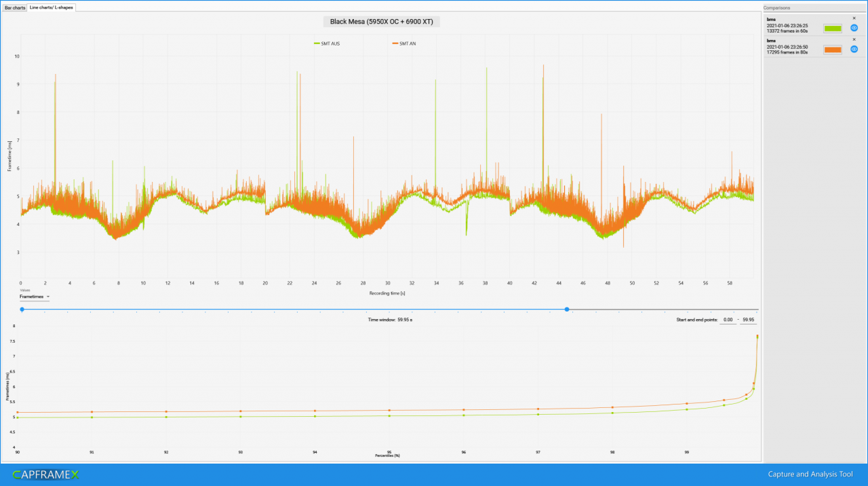
Task: Click the Percentiles (%) axis label
Action: click(x=387, y=455)
